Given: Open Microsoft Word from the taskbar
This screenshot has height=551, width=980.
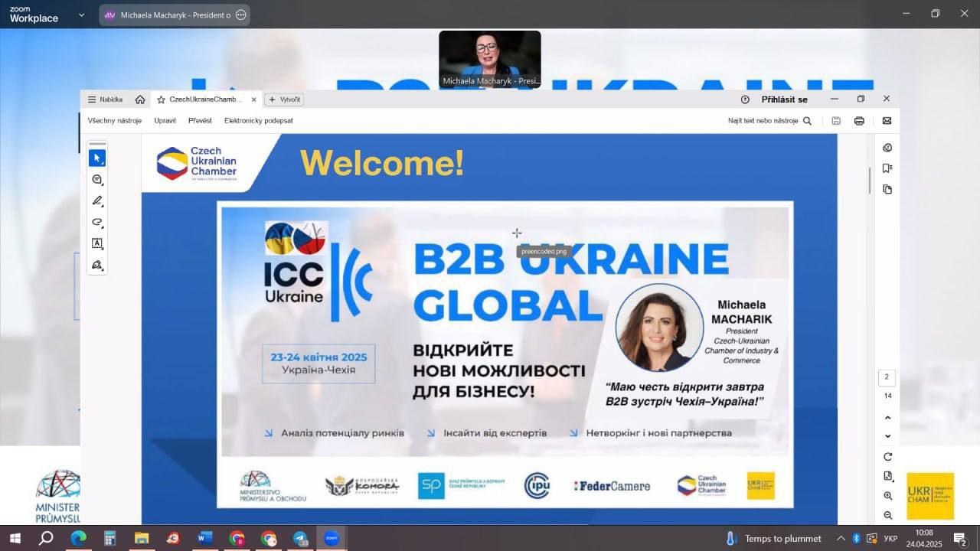Looking at the screenshot, I should pyautogui.click(x=204, y=538).
